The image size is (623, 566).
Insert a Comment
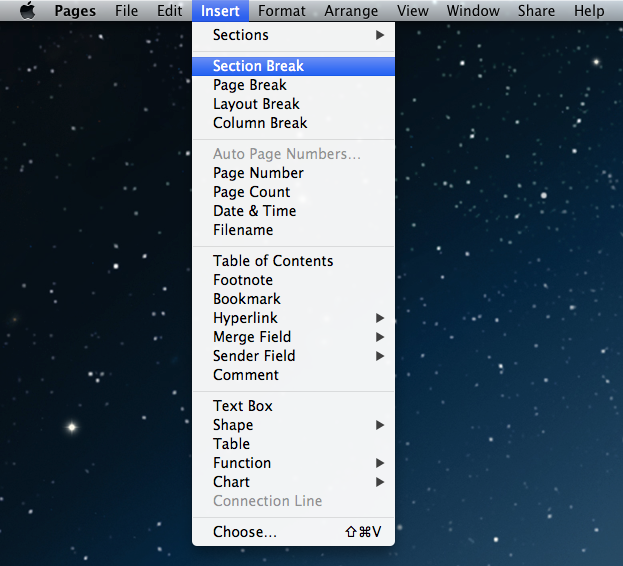pos(293,375)
